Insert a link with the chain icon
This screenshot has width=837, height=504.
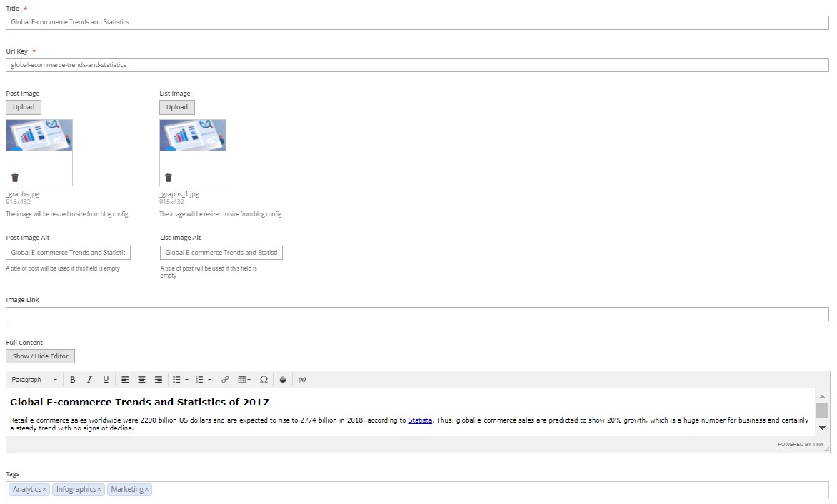tap(225, 380)
